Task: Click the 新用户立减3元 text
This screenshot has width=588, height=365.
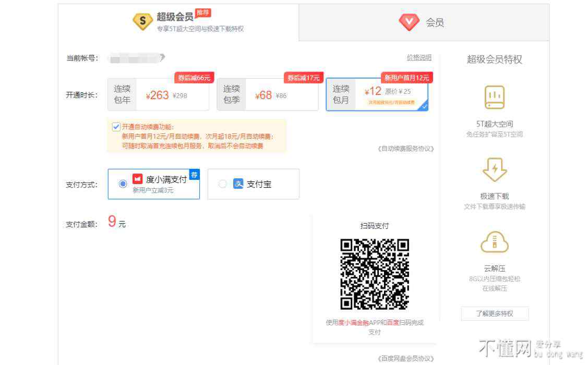Action: pos(153,190)
